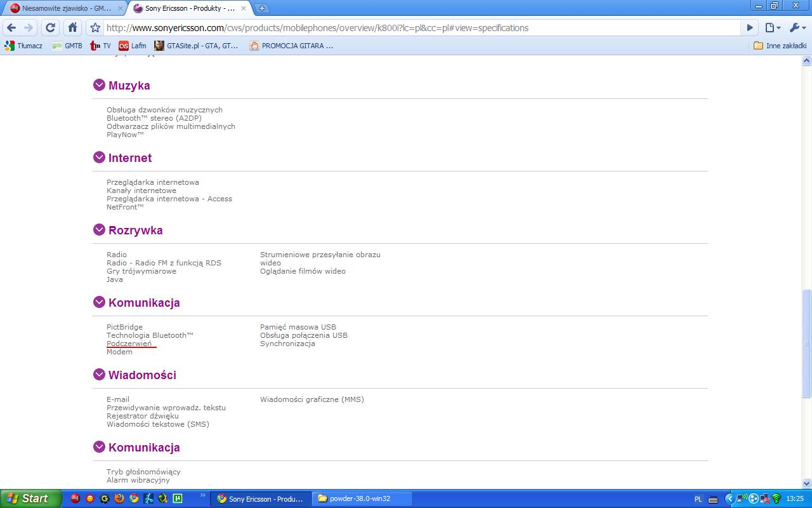This screenshot has width=812, height=508.
Task: Open the page control menu icon
Action: coord(772,28)
